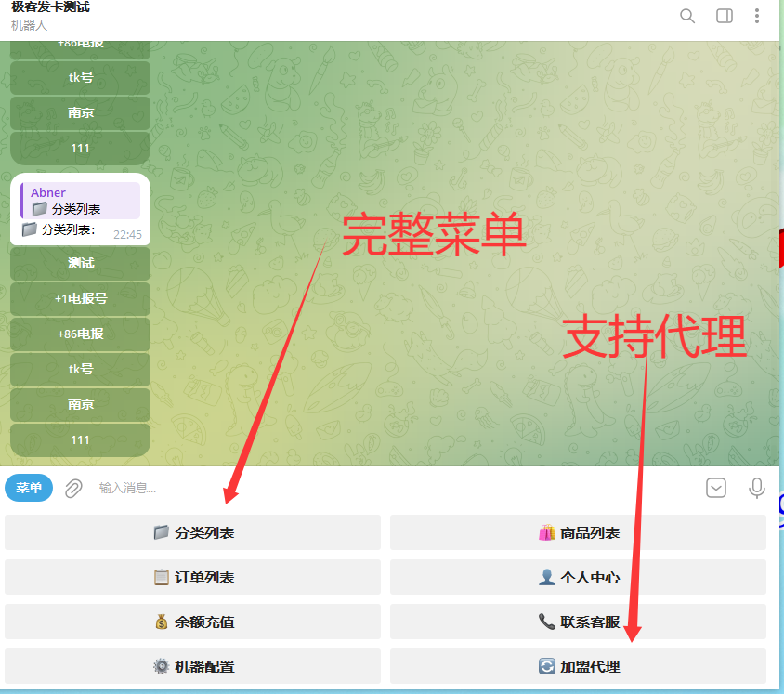Select 余额充值 on the bot keyboard
The image size is (784, 694).
[193, 622]
